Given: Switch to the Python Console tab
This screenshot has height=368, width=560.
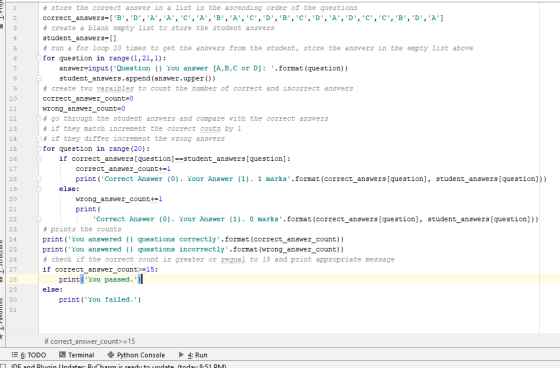Looking at the screenshot, I should click(x=136, y=355).
